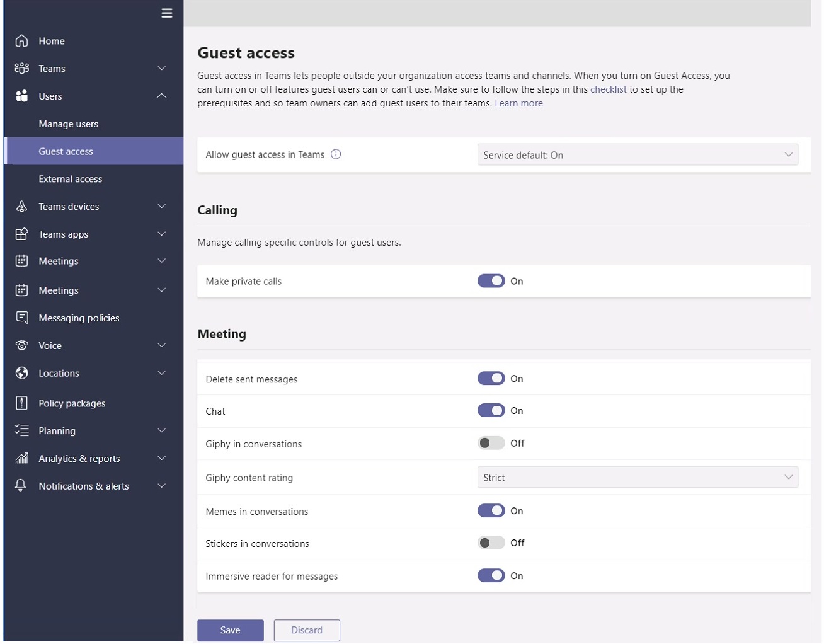Screen dimensions: 824x644
Task: Open Messaging policies page
Action: (79, 318)
